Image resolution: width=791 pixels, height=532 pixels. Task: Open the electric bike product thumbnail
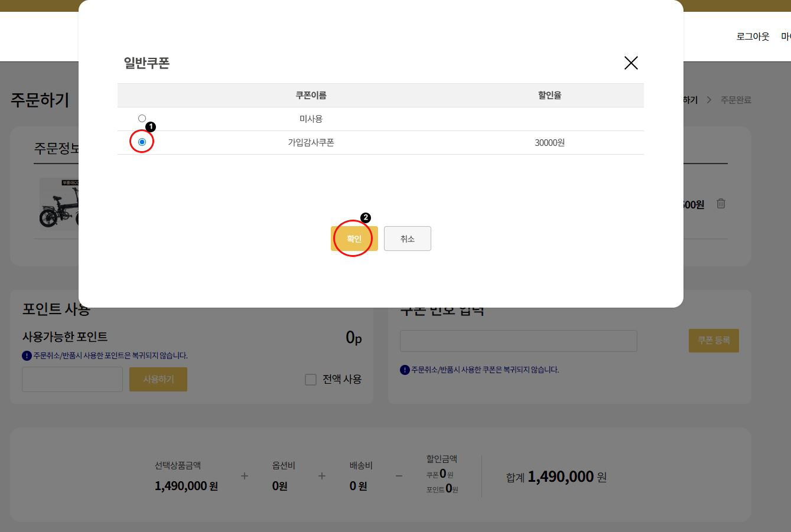point(59,204)
